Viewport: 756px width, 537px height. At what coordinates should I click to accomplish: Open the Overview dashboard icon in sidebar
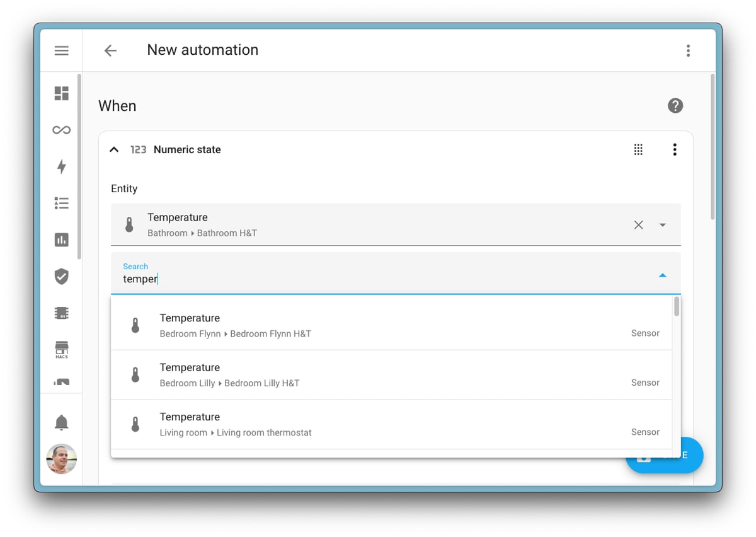point(61,93)
